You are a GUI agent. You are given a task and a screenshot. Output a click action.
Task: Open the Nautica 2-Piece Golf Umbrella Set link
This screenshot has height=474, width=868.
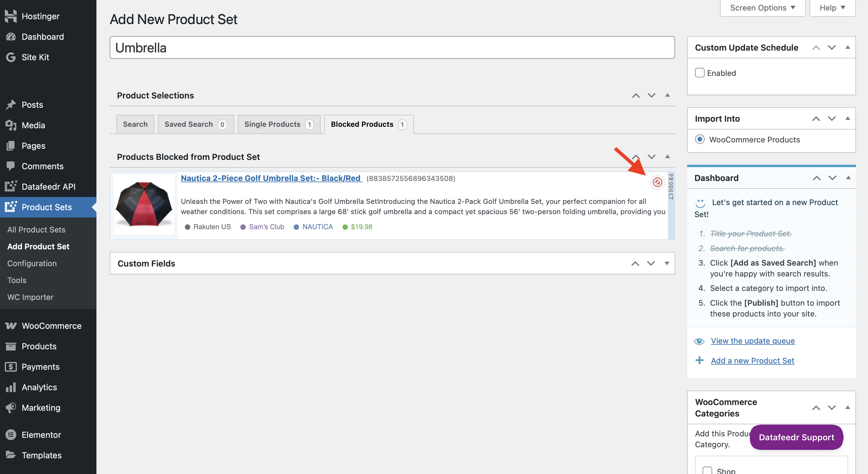pos(271,178)
